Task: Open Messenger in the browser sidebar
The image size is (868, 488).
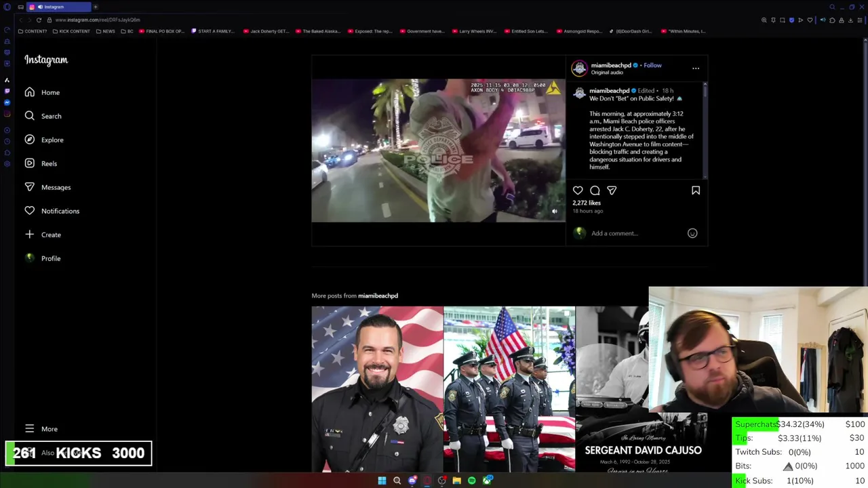Action: click(x=7, y=102)
